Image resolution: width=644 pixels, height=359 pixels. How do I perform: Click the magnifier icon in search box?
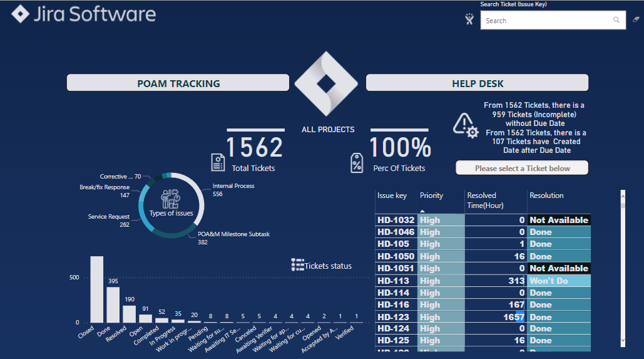616,20
